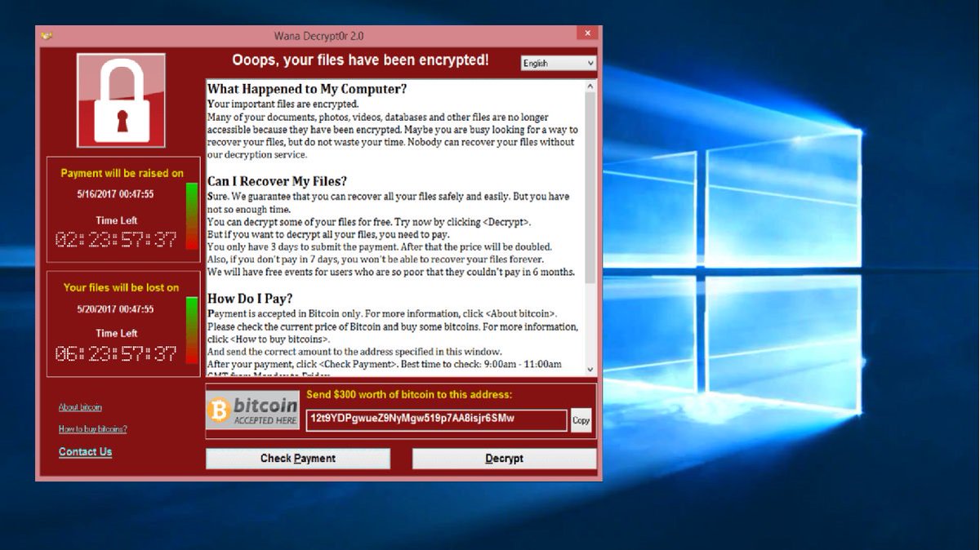Click 'Your files will be lost on' label

[x=121, y=287]
